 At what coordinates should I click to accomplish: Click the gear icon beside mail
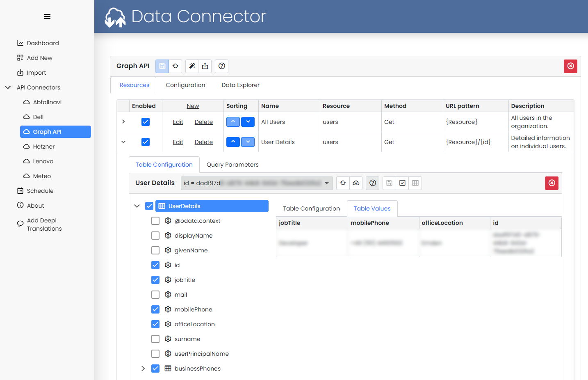point(168,295)
